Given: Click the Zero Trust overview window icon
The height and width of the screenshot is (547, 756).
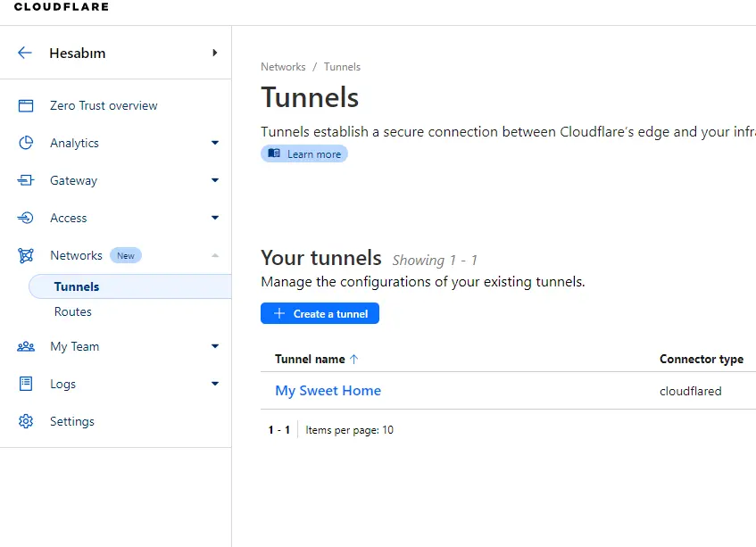Looking at the screenshot, I should [26, 105].
